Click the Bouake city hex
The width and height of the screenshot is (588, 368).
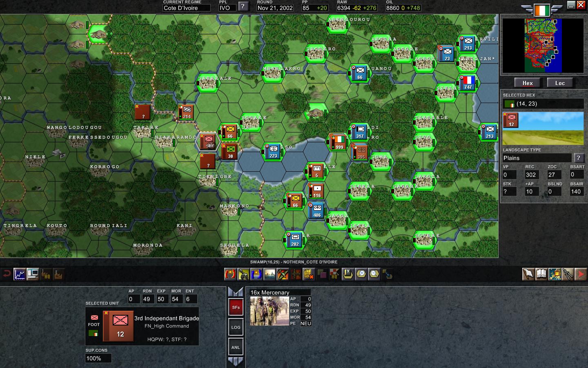point(252,123)
